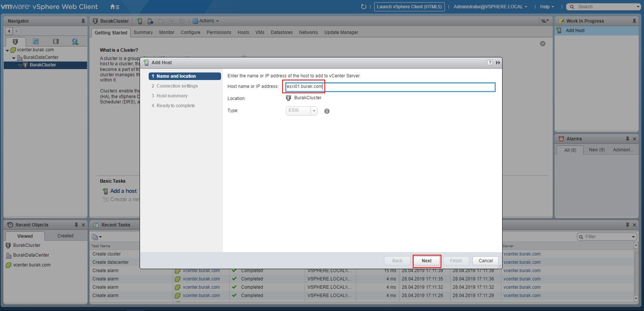Open the Hosts tab
The height and width of the screenshot is (311, 644).
[x=243, y=32]
